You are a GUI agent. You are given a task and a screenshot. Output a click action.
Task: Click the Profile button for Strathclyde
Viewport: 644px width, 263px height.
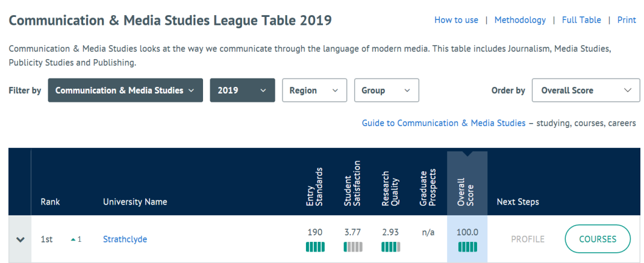[x=528, y=239]
